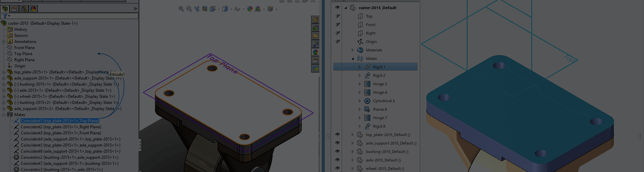
Task: Select Coincident3 mate with Front Plane
Action: 61,133
